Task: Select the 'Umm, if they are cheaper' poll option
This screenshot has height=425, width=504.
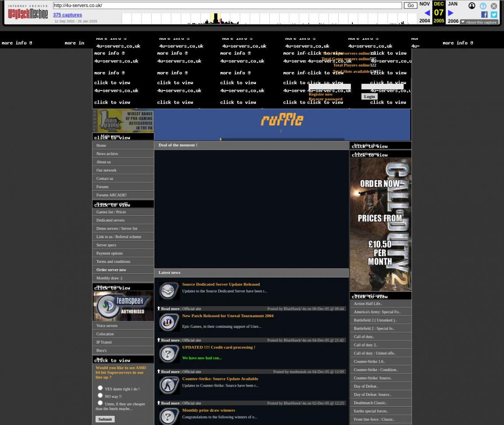Action: (x=100, y=403)
